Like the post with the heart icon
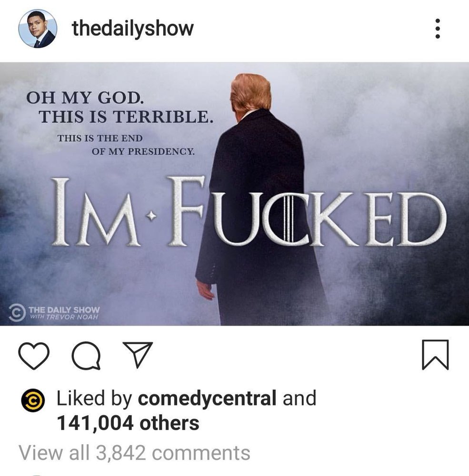Image resolution: width=469 pixels, height=476 pixels. point(34,356)
